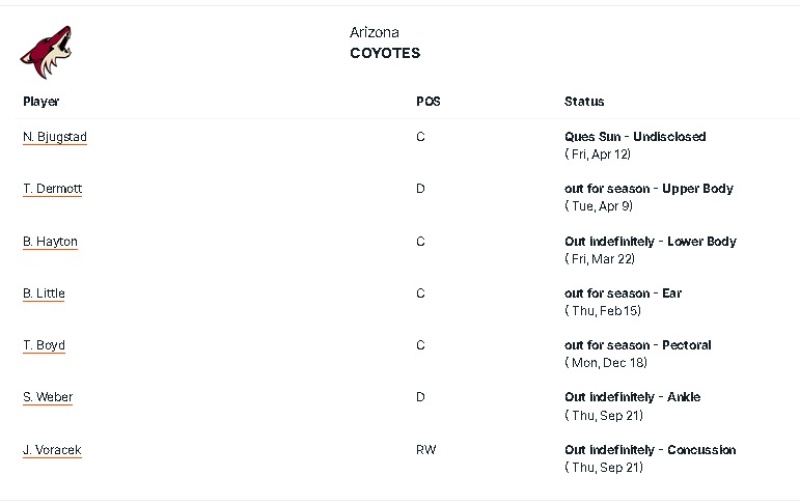Image resolution: width=800 pixels, height=504 pixels.
Task: Open B. Hayton player profile
Action: (x=50, y=242)
